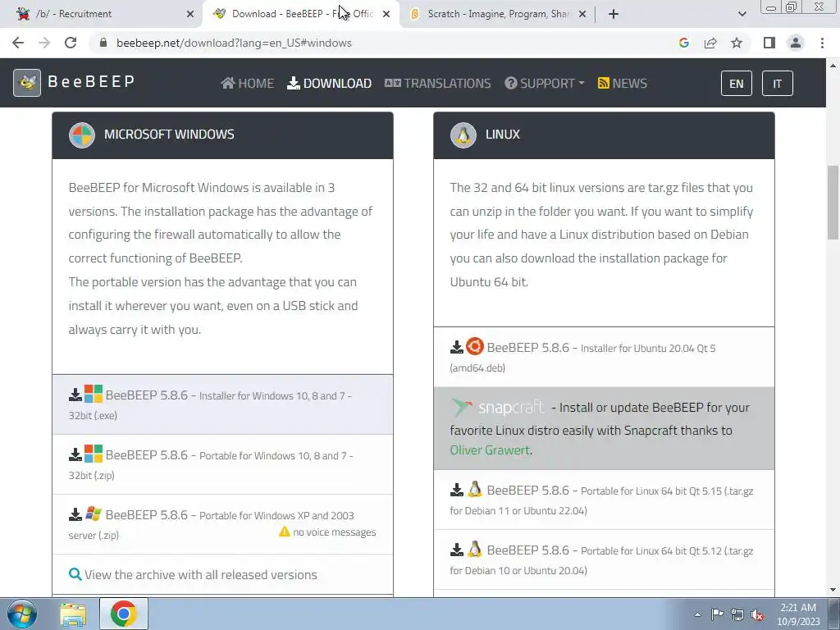Download BeeBEEP 5.8.6 Portable Windows 32bit zip
The height and width of the screenshot is (630, 840).
pyautogui.click(x=222, y=464)
